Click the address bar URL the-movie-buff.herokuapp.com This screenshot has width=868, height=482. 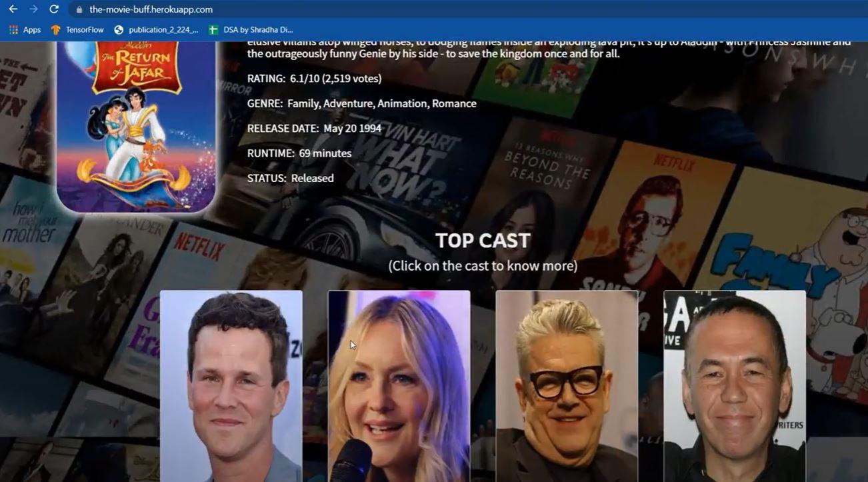[x=151, y=9]
